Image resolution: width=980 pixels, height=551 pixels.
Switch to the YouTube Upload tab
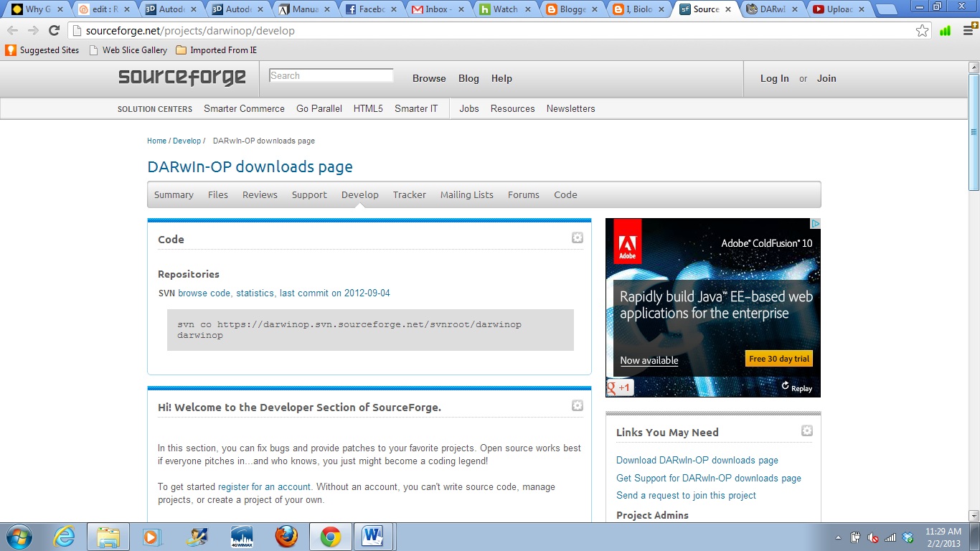pyautogui.click(x=836, y=9)
